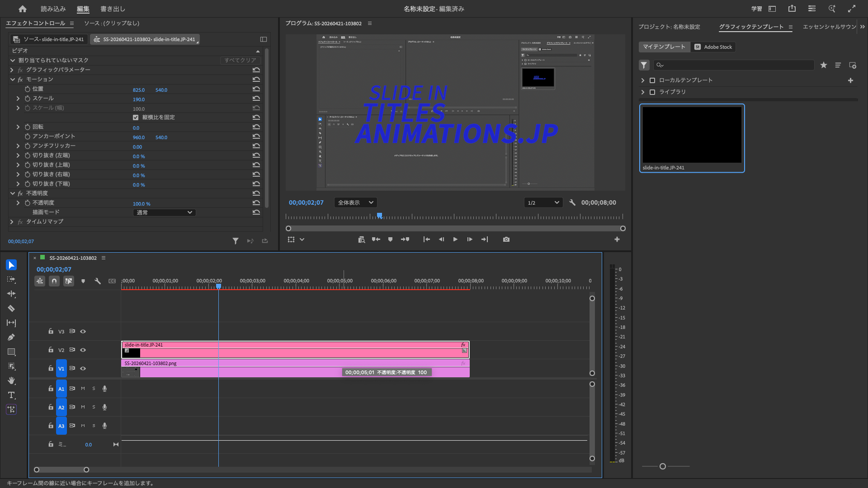Uncheck the 縦横比を固定 checkbox
Screen dimensions: 868x488
tap(136, 117)
